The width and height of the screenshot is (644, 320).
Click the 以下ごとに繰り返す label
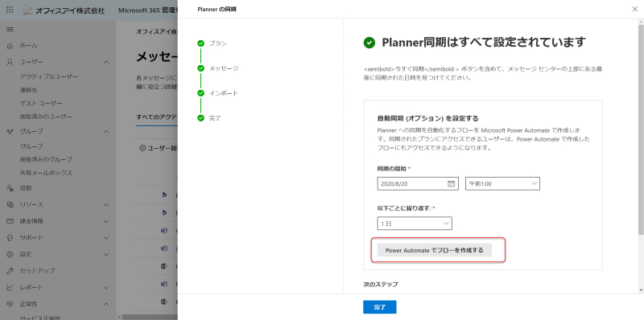coord(404,208)
